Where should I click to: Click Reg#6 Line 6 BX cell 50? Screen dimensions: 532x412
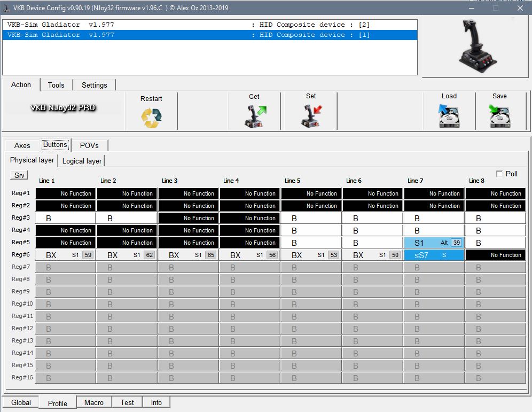372,255
